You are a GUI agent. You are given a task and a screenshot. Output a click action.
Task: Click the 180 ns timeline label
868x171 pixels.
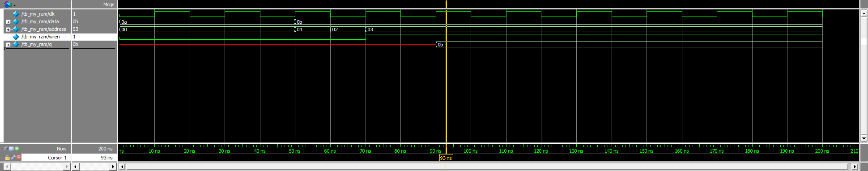pos(752,151)
